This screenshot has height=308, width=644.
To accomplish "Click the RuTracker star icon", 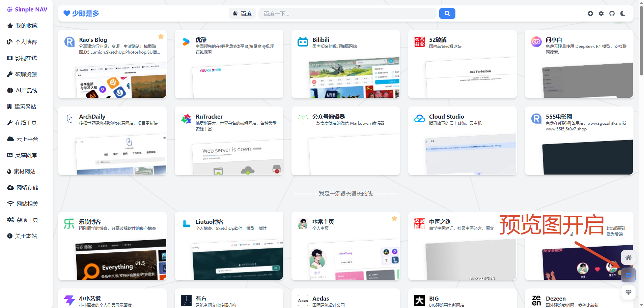I will click(x=186, y=119).
